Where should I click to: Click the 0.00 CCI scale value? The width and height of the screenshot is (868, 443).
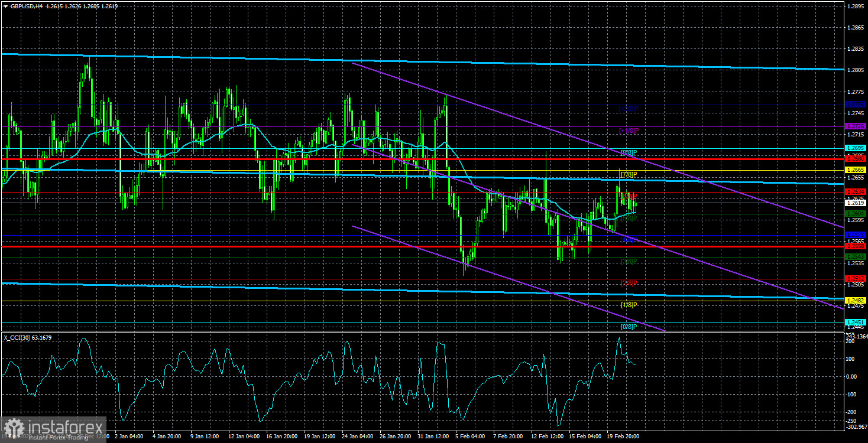coord(852,376)
